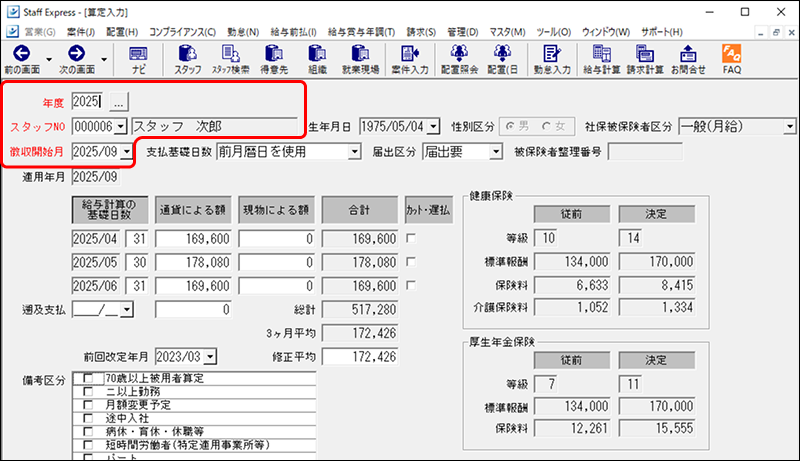
Task: Click the 修正平均 value field
Action: [x=360, y=356]
